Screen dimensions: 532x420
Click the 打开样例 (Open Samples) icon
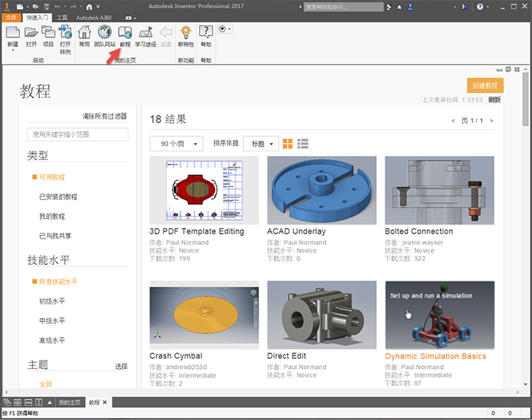point(65,32)
